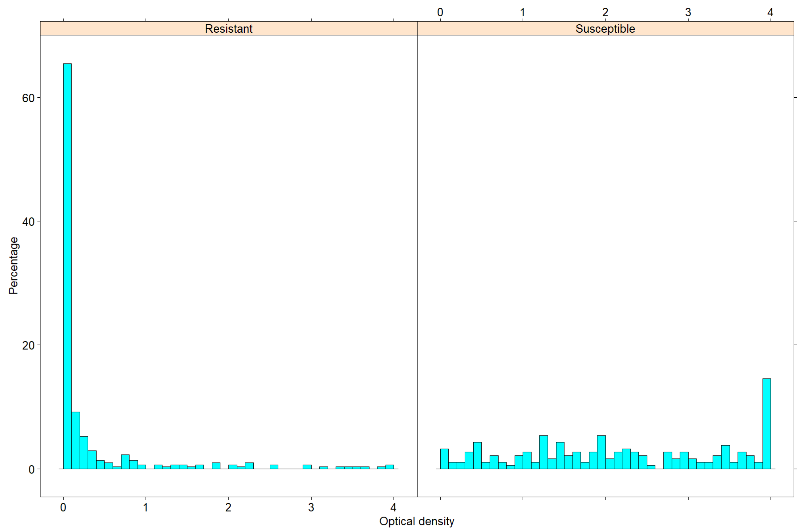This screenshot has width=805, height=532.
Task: Click the 20 tick label on y-axis
Action: tap(28, 345)
